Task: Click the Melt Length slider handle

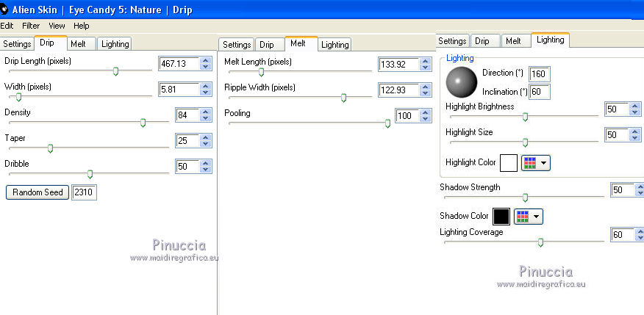Action: pos(261,73)
